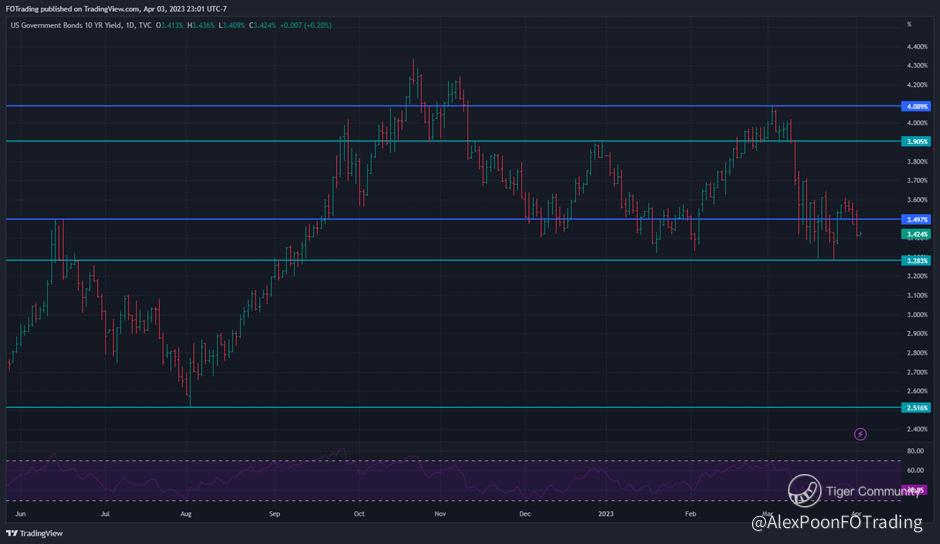Viewport: 940px width, 544px height.
Task: Select the teal 2.516% price line label
Action: coord(916,407)
